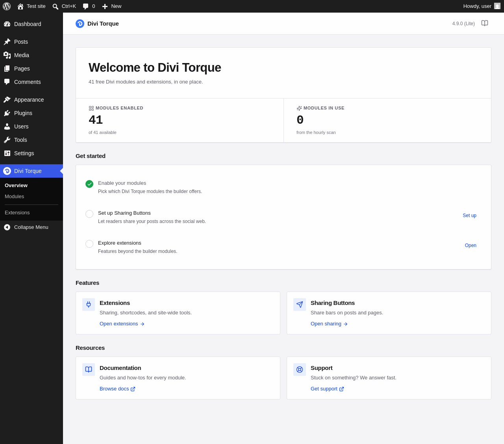The height and width of the screenshot is (444, 504).
Task: Click the Enable your modules step title
Action: pos(122,183)
